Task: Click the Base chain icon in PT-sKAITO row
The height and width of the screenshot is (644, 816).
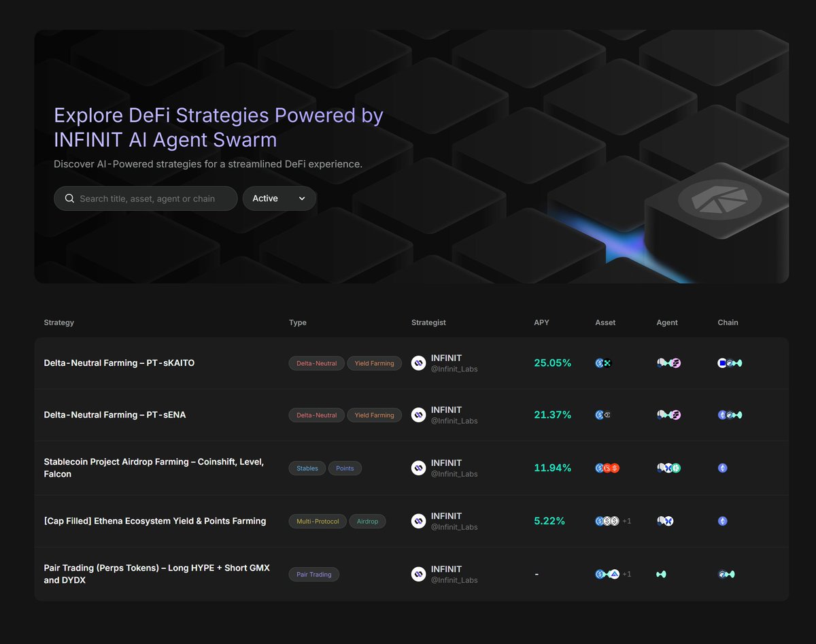Action: tap(722, 363)
